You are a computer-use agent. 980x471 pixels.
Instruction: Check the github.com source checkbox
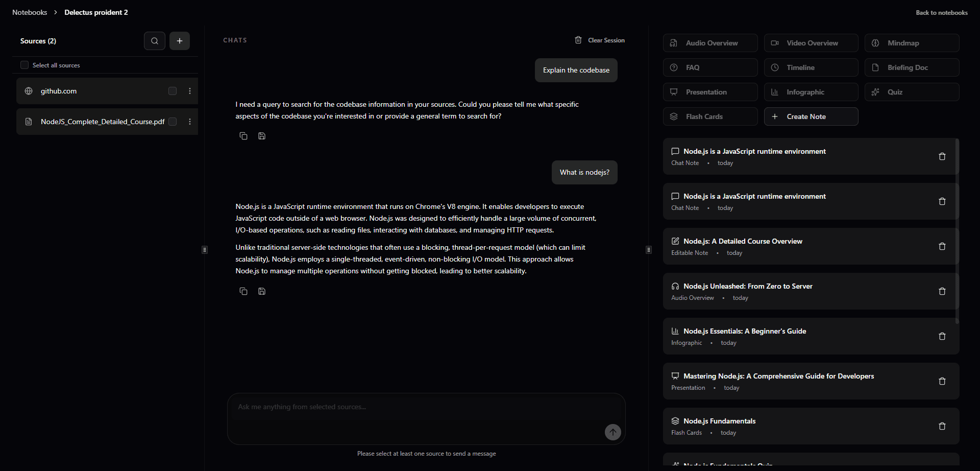173,91
